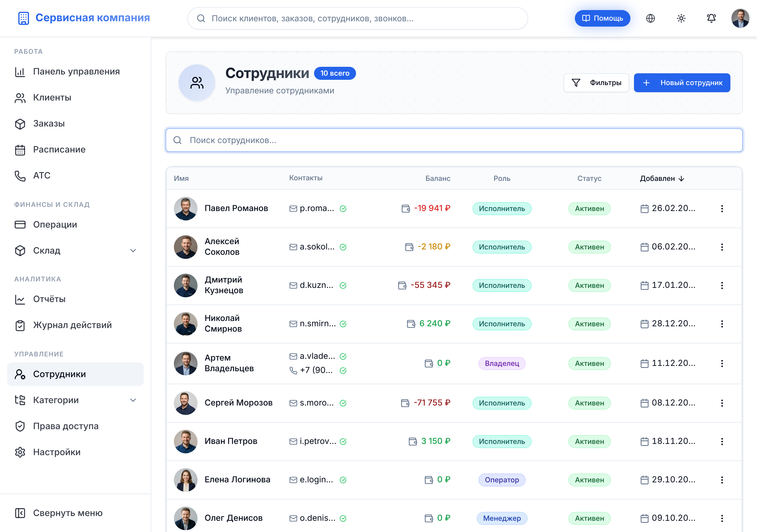Toggle light/dark theme sun icon
The image size is (757, 532).
[681, 18]
